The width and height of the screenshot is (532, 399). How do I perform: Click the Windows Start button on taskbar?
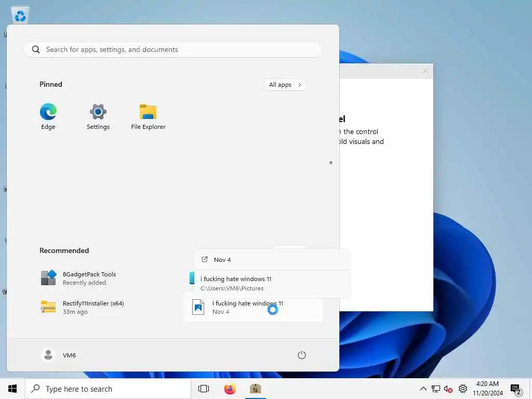[x=12, y=389]
